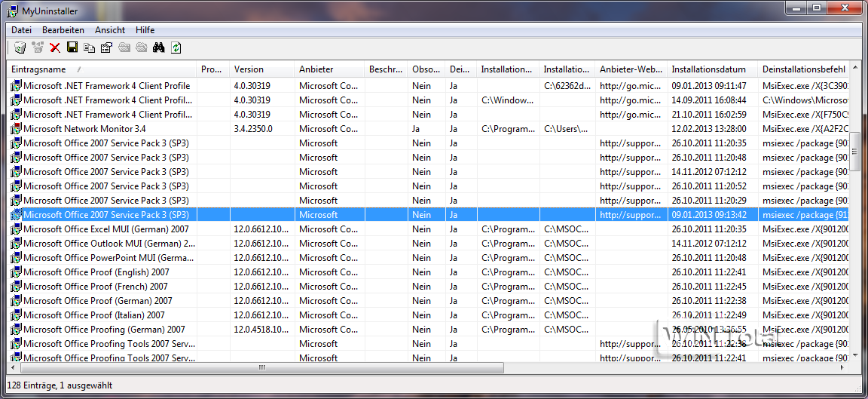868x399 pixels.
Task: Click the C:\62362d... installation path cell
Action: tap(567, 86)
